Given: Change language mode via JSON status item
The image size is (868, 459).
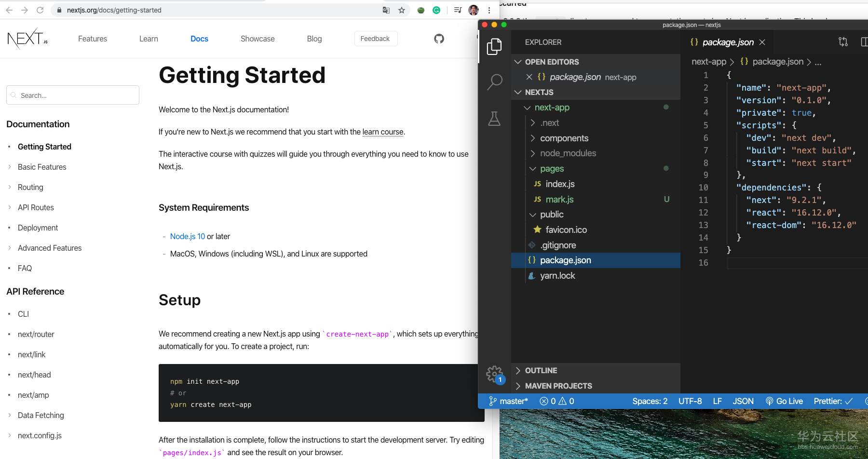Looking at the screenshot, I should (743, 401).
